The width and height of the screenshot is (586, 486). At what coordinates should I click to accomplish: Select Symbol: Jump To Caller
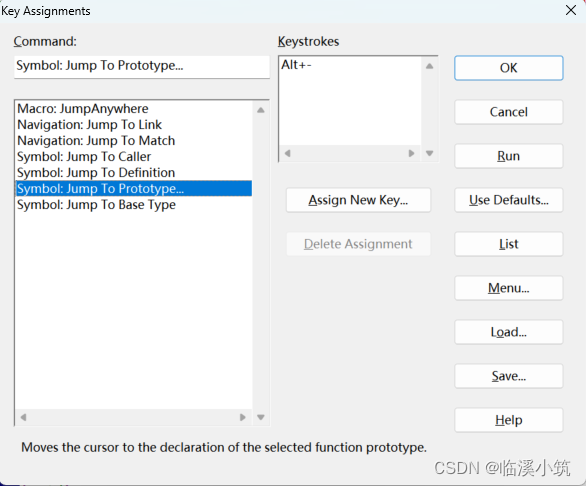click(x=134, y=157)
